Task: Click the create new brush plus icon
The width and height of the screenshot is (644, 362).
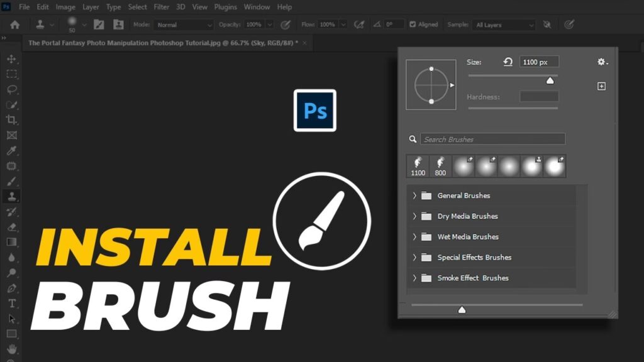Action: click(601, 86)
